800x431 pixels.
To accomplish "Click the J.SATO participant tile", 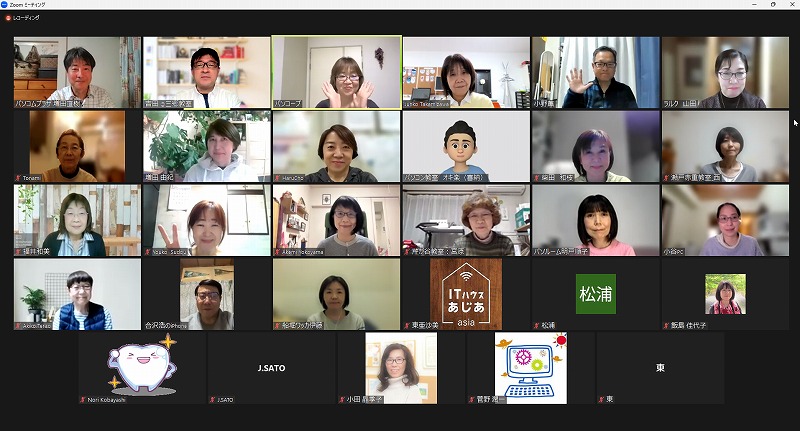I will coord(271,367).
